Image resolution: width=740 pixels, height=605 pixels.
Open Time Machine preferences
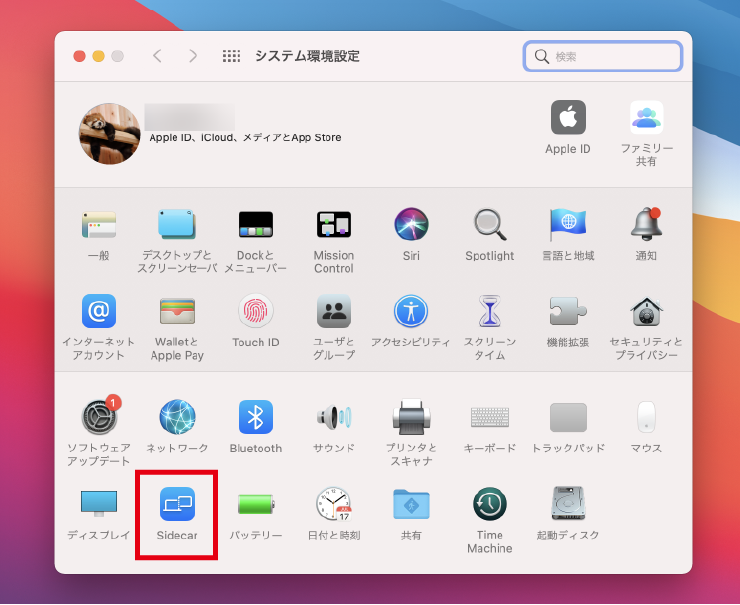(490, 504)
